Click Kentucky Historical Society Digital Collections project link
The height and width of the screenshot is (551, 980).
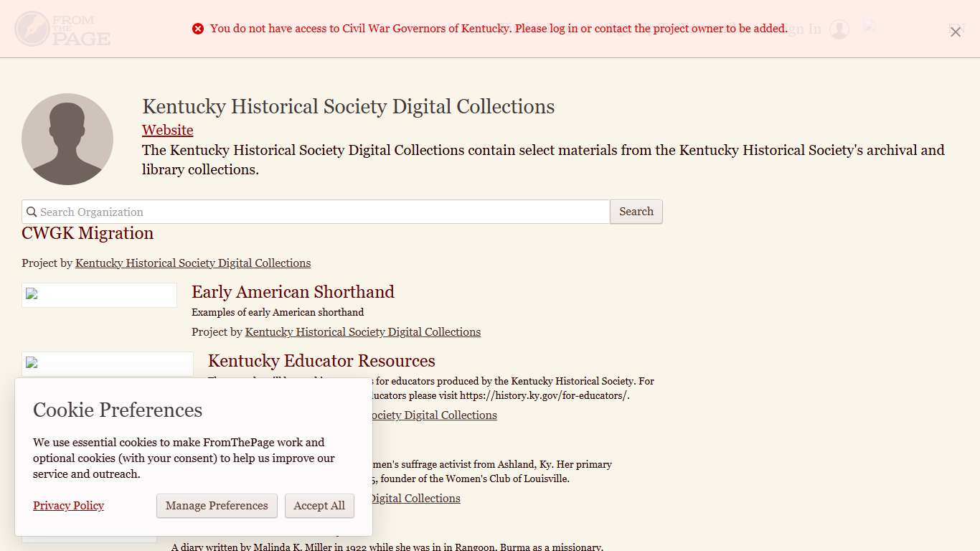[x=192, y=263]
